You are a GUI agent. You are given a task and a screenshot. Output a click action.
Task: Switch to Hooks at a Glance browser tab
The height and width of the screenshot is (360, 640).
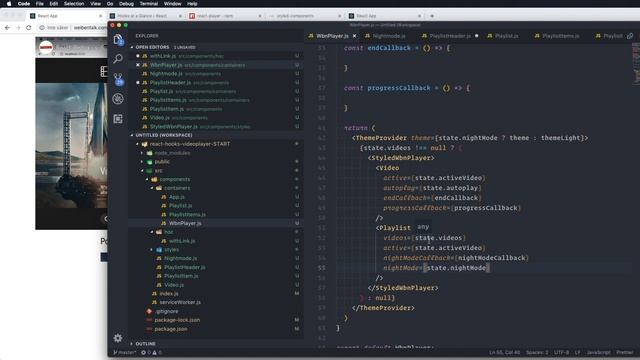[x=145, y=16]
